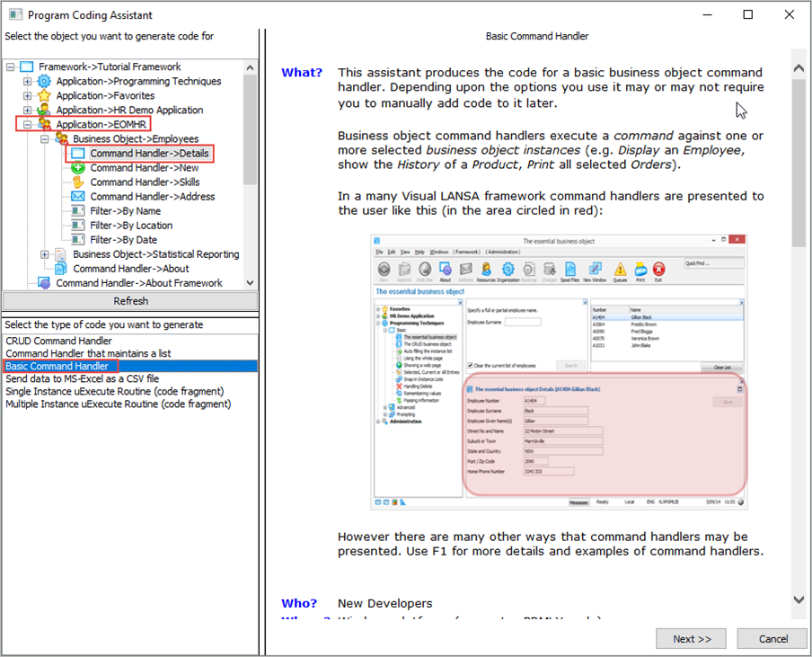The height and width of the screenshot is (657, 812).
Task: Click help pane scroll up arrow
Action: click(x=799, y=68)
